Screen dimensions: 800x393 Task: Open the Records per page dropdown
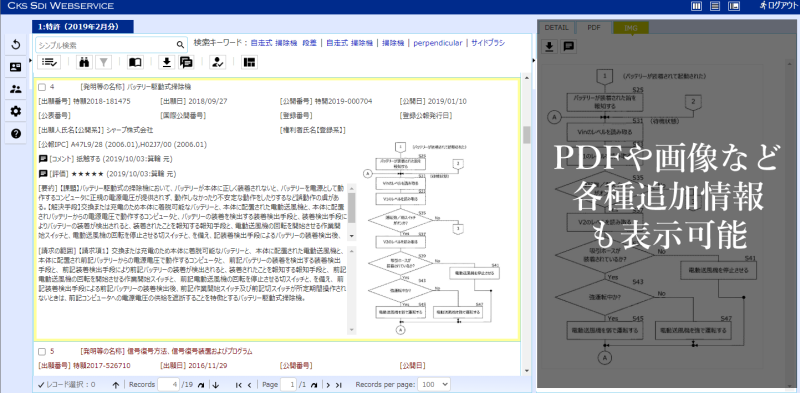tap(434, 384)
